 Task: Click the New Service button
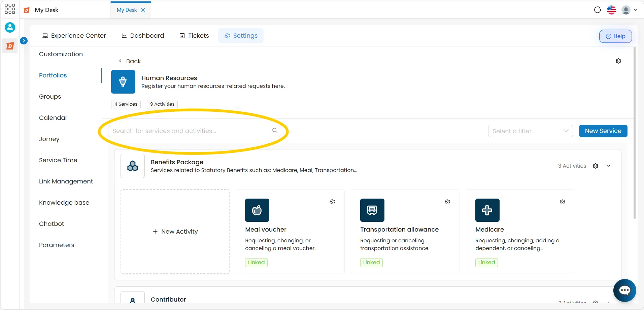tap(603, 131)
